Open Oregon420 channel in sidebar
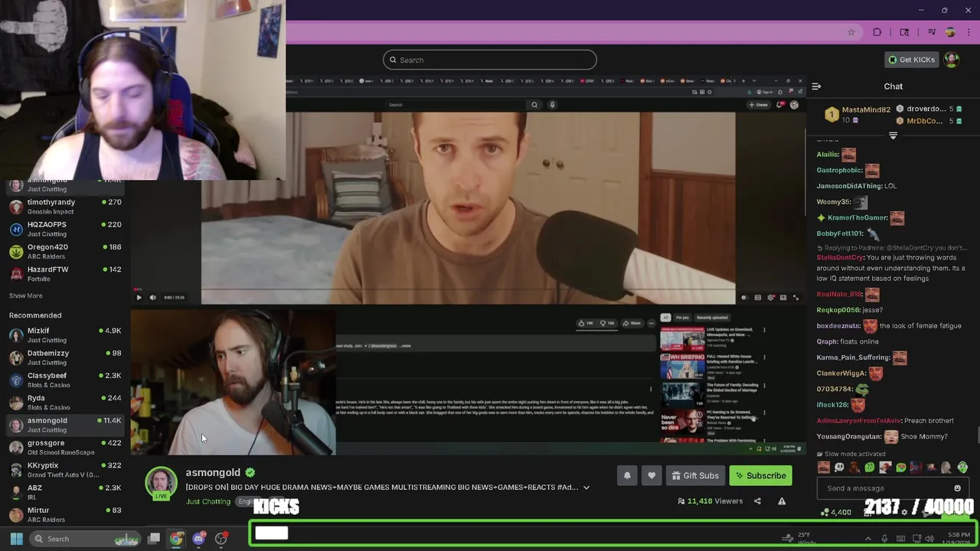 65,251
